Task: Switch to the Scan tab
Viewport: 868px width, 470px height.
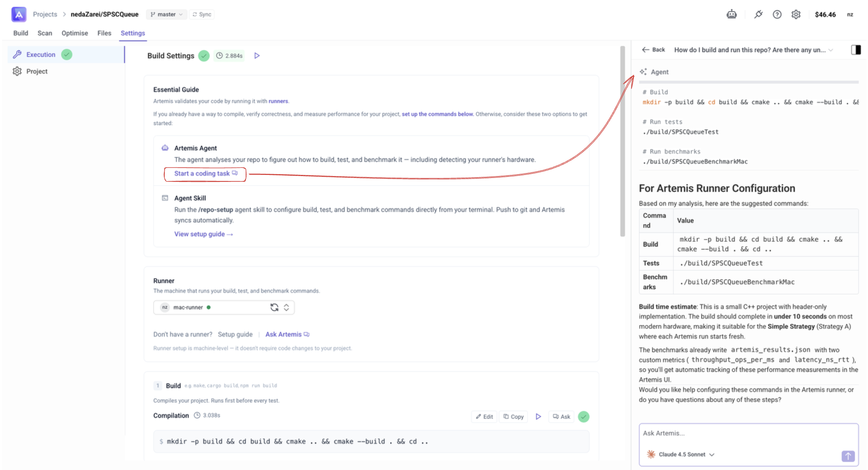Action: (x=45, y=33)
